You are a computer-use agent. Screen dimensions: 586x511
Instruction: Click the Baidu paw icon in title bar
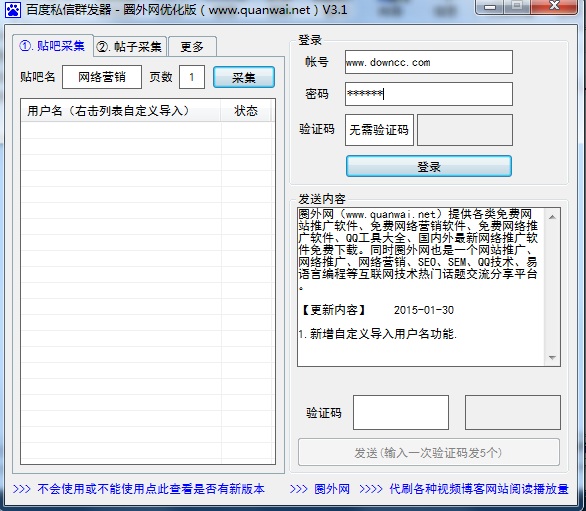13,10
